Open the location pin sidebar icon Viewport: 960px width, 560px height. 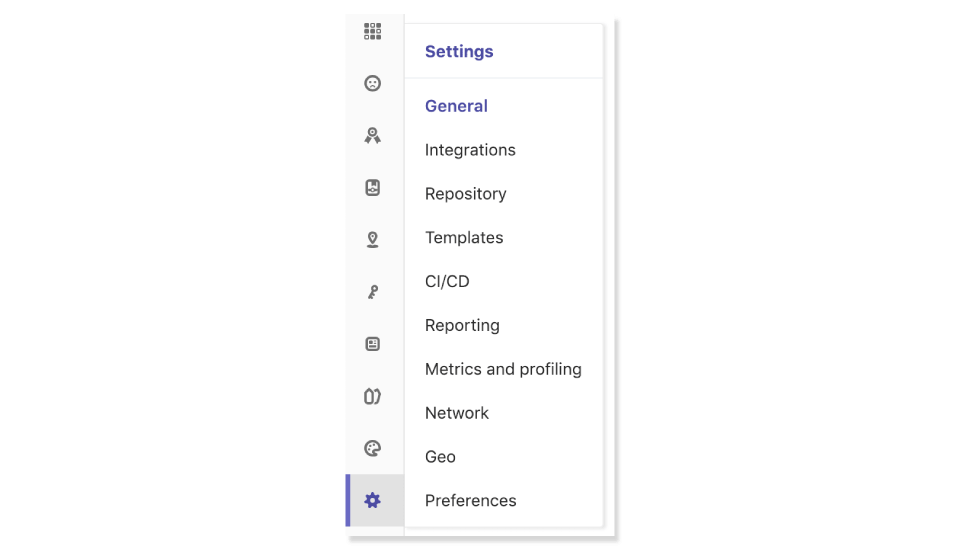[372, 239]
